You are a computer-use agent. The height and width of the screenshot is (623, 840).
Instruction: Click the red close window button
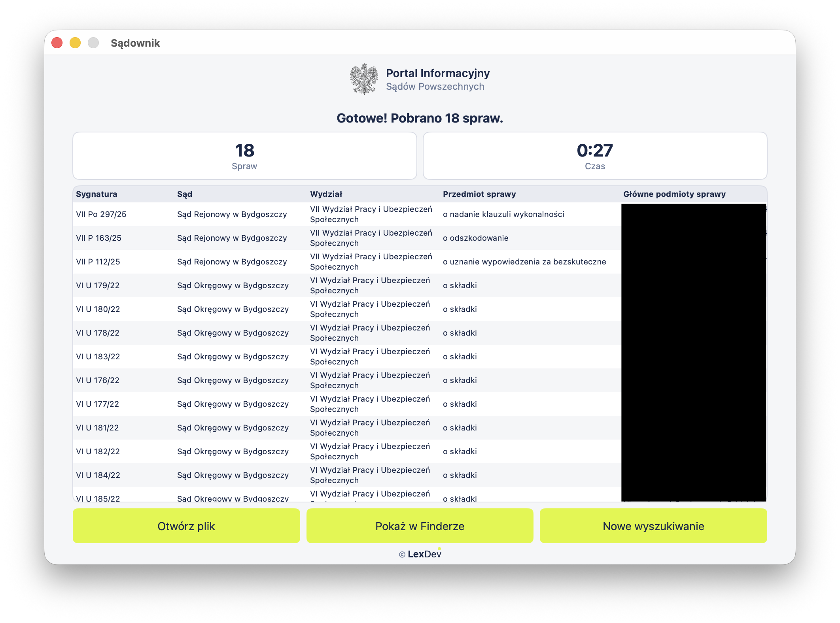pyautogui.click(x=57, y=43)
